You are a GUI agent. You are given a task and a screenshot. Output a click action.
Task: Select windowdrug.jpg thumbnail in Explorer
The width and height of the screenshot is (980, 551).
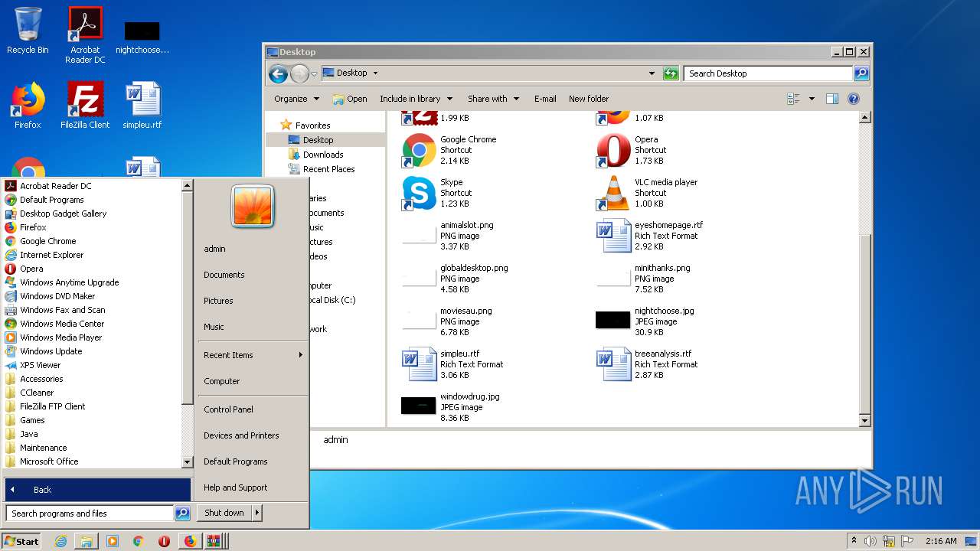coord(419,406)
